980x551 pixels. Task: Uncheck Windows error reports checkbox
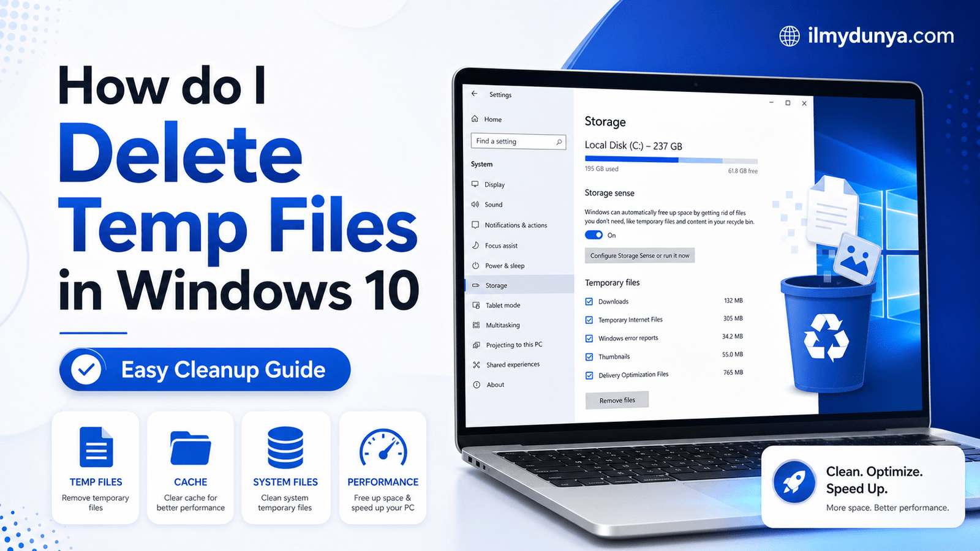(589, 338)
